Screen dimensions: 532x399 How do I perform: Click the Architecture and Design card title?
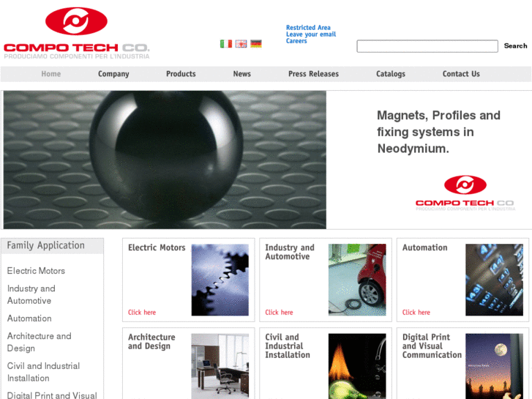[151, 342]
